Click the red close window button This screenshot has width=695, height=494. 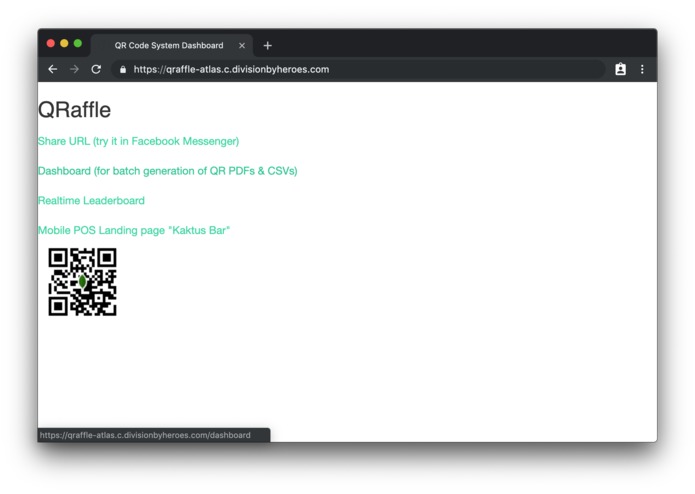point(51,43)
